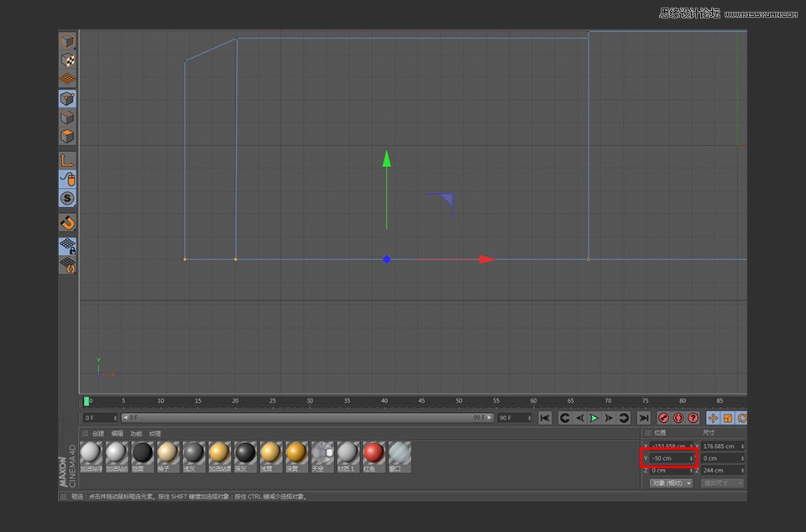This screenshot has width=806, height=532.
Task: Select points mode in the left toolbar
Action: coord(67,97)
